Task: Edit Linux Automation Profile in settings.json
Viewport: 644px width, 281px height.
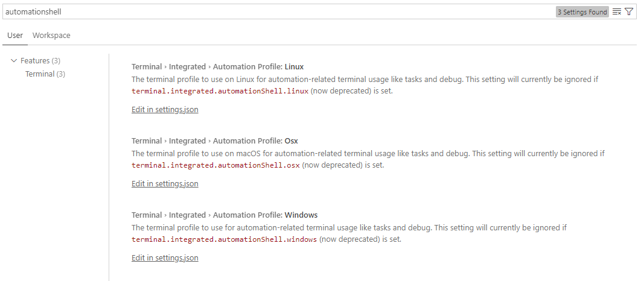Action: click(165, 110)
